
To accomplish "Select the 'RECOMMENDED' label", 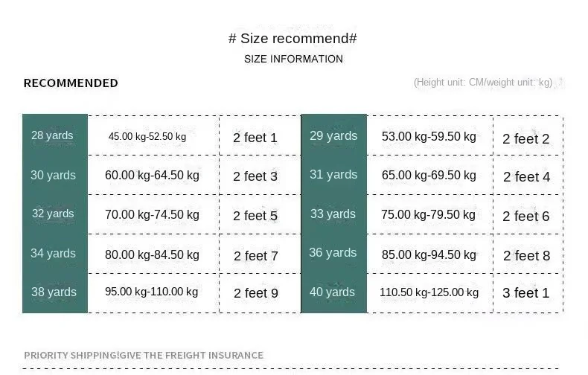I will [71, 83].
